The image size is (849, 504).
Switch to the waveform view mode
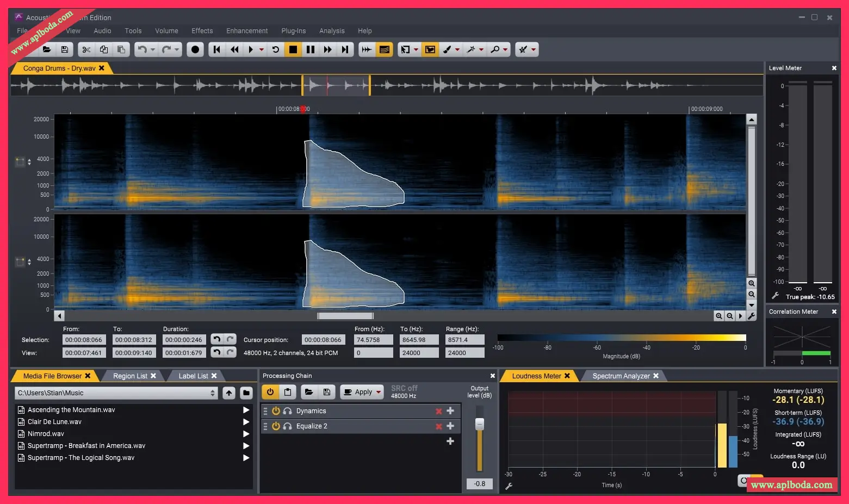[367, 49]
